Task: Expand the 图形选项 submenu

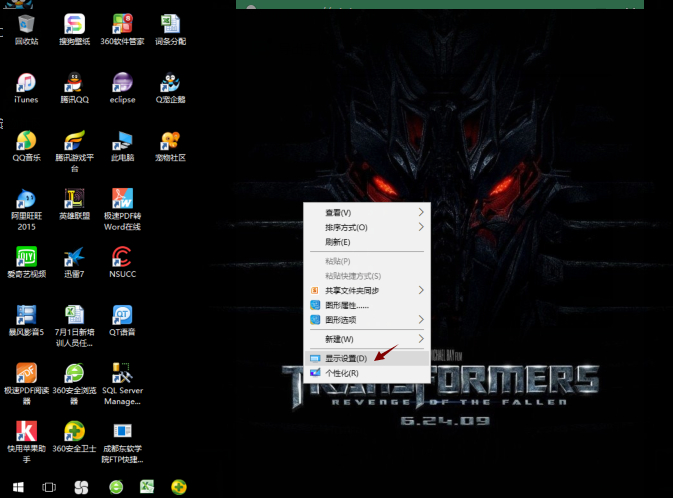Action: [367, 320]
